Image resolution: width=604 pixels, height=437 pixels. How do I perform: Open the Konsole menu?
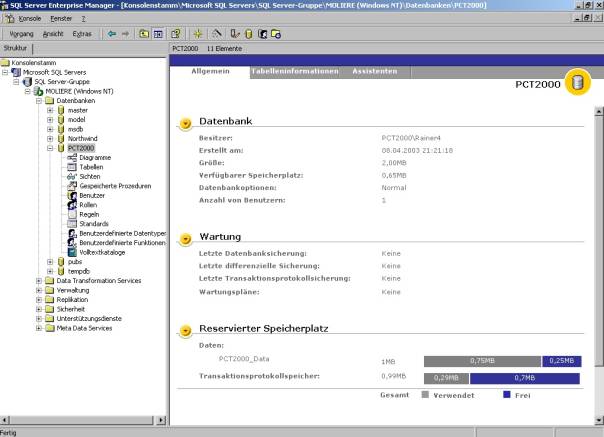point(30,18)
